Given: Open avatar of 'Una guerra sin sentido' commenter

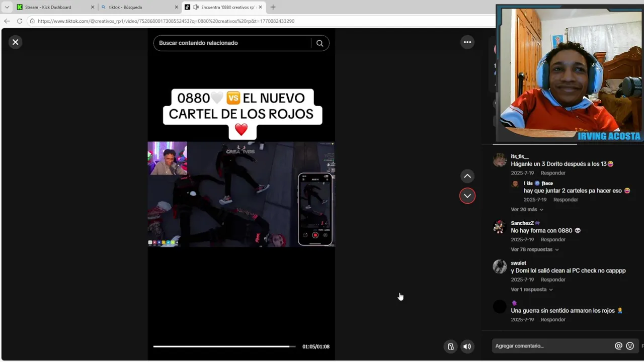Looking at the screenshot, I should [x=500, y=306].
